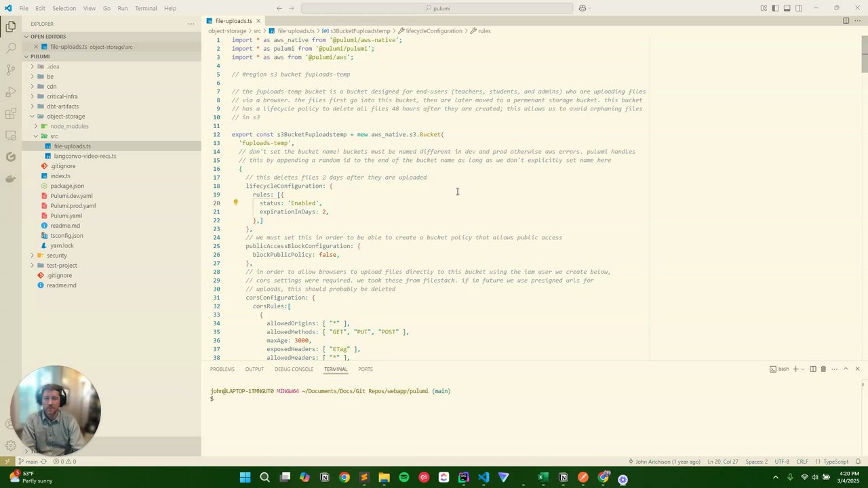Viewport: 868px width, 488px height.
Task: Change language mode from TypeScript
Action: (835, 462)
